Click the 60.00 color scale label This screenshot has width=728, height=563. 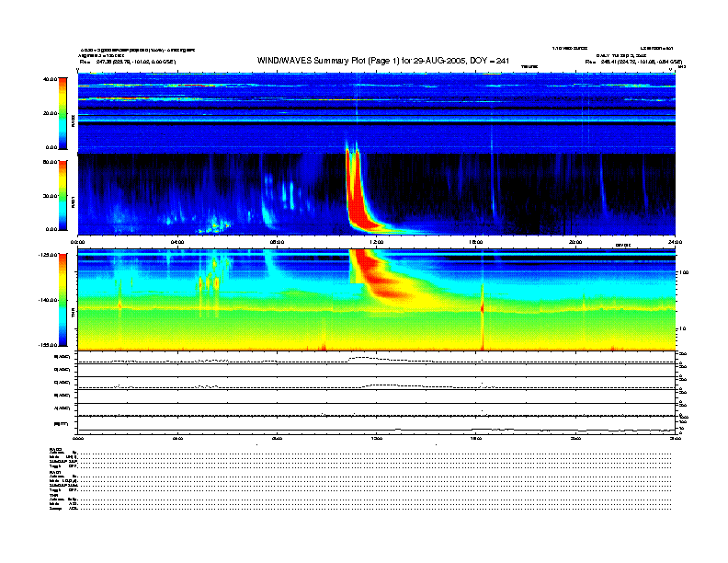[50, 162]
